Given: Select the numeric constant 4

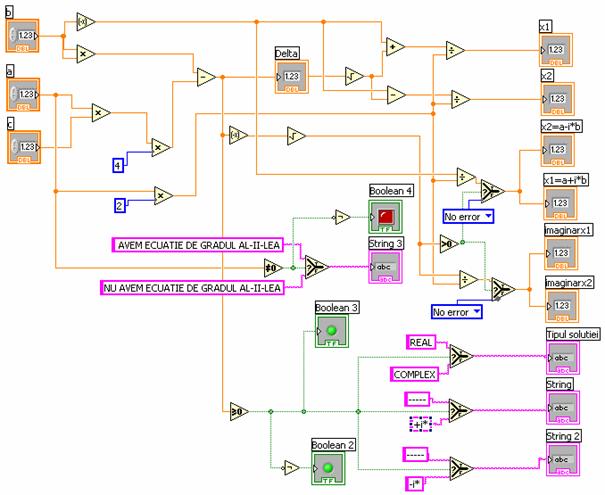Looking at the screenshot, I should coord(118,162).
